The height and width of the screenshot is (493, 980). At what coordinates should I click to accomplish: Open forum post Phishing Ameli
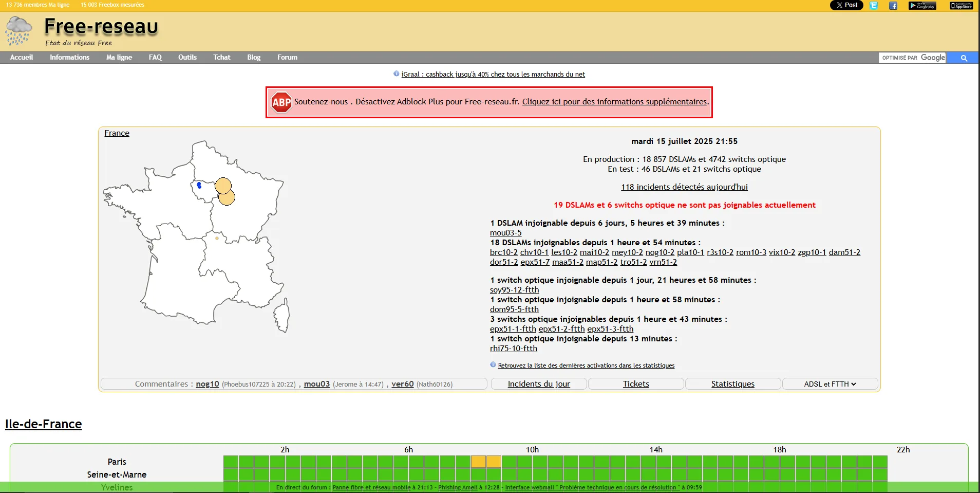click(458, 487)
